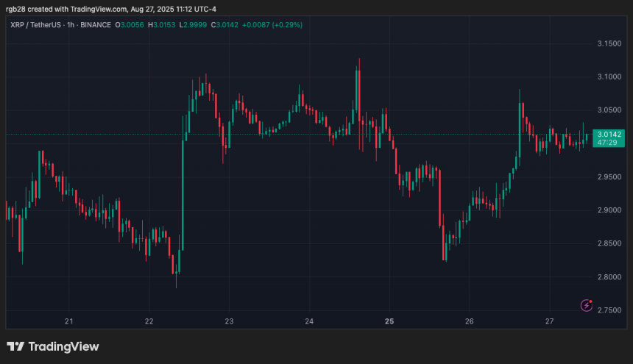Select date 27 on the time axis

click(x=549, y=321)
